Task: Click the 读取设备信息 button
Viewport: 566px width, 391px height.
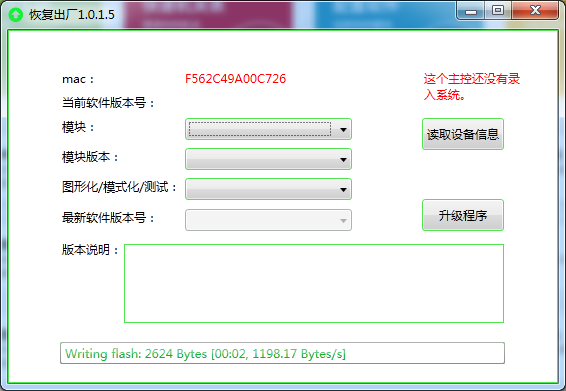Action: coord(463,134)
